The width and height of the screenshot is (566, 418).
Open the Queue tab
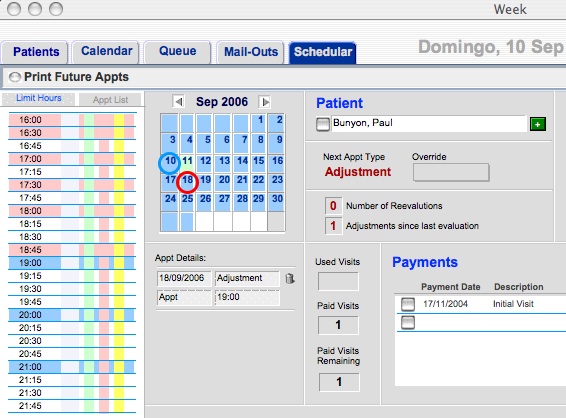[178, 51]
